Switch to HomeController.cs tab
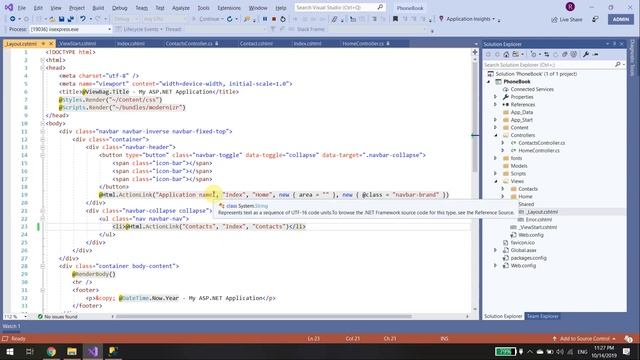The width and height of the screenshot is (640, 360). point(363,43)
